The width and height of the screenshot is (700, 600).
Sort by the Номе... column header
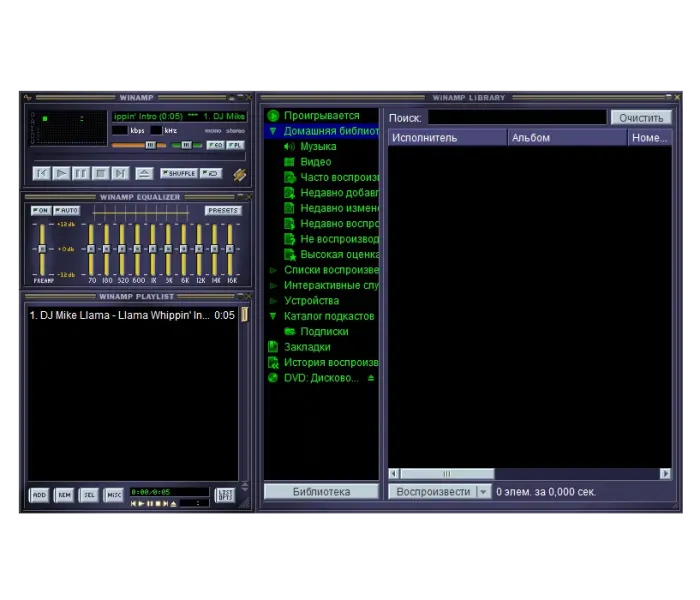(x=650, y=138)
